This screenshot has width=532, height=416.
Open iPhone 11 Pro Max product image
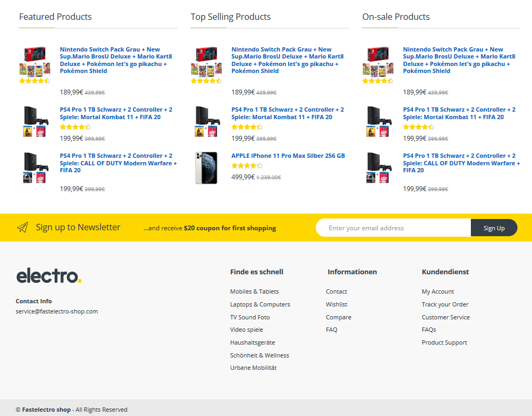point(206,168)
